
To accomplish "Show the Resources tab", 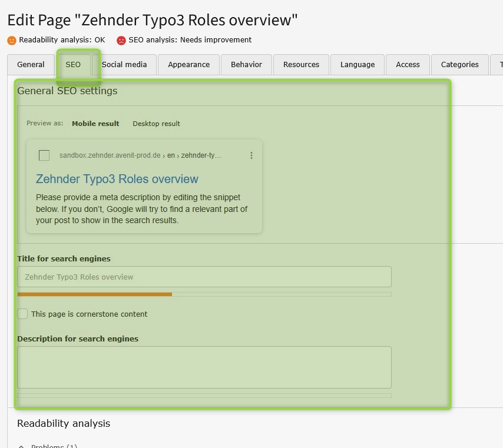I will pos(301,65).
